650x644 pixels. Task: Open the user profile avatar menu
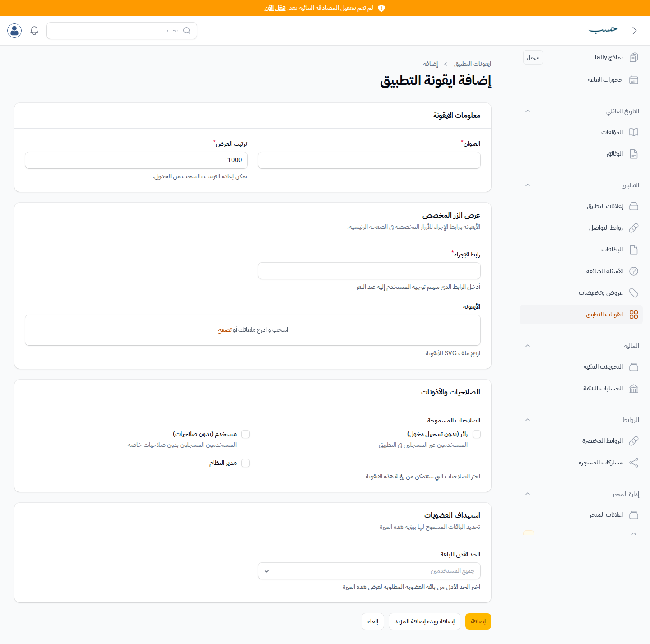click(x=14, y=31)
